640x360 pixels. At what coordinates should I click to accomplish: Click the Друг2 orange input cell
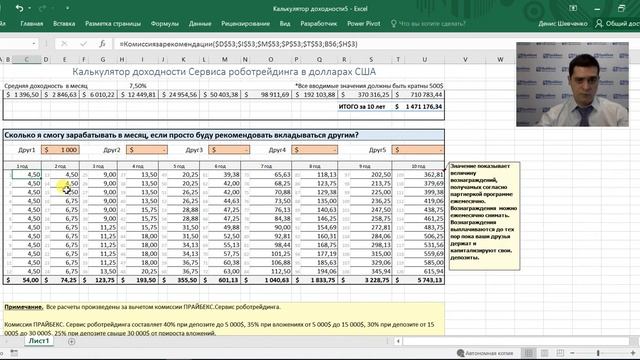(147, 150)
